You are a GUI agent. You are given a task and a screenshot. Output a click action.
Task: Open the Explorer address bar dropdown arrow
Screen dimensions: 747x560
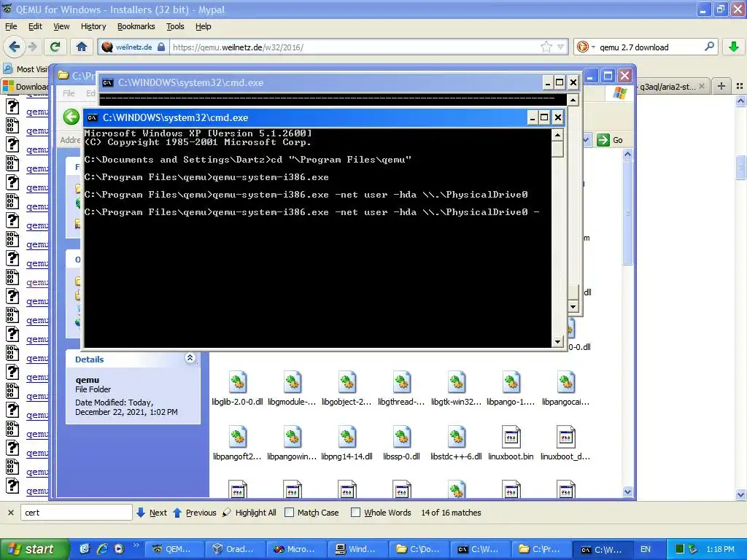tap(586, 140)
